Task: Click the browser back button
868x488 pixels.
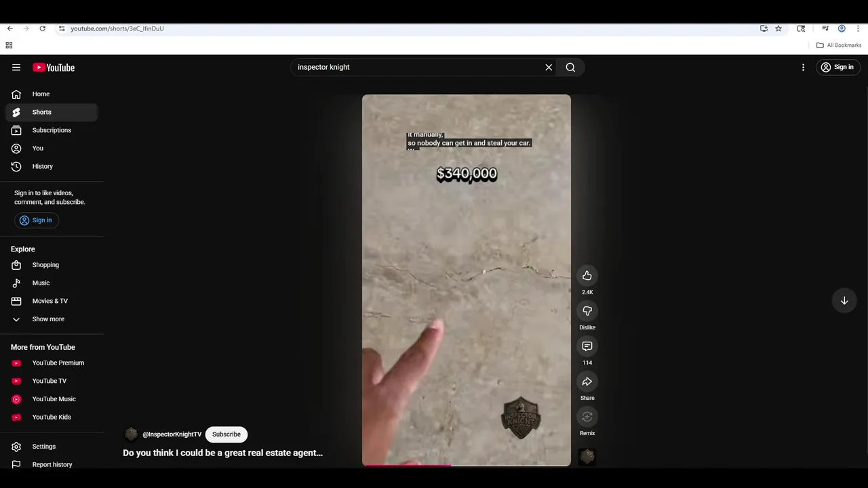Action: [x=9, y=28]
